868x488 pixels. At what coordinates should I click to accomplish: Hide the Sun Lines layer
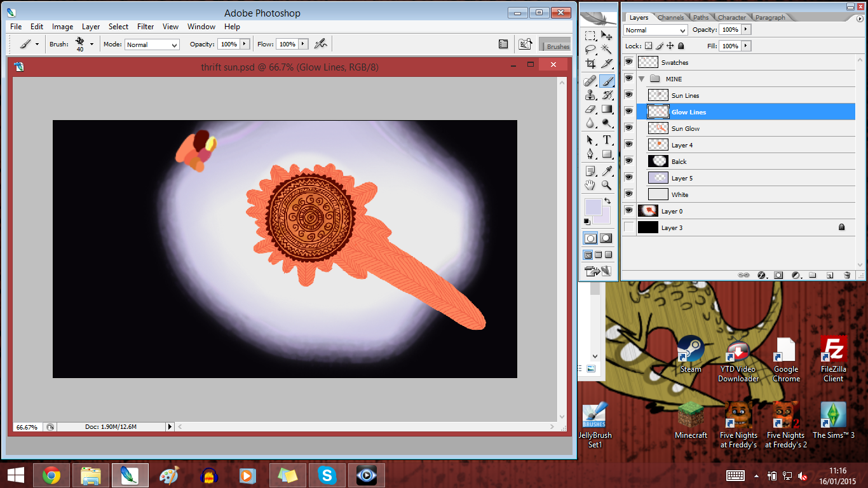click(628, 95)
